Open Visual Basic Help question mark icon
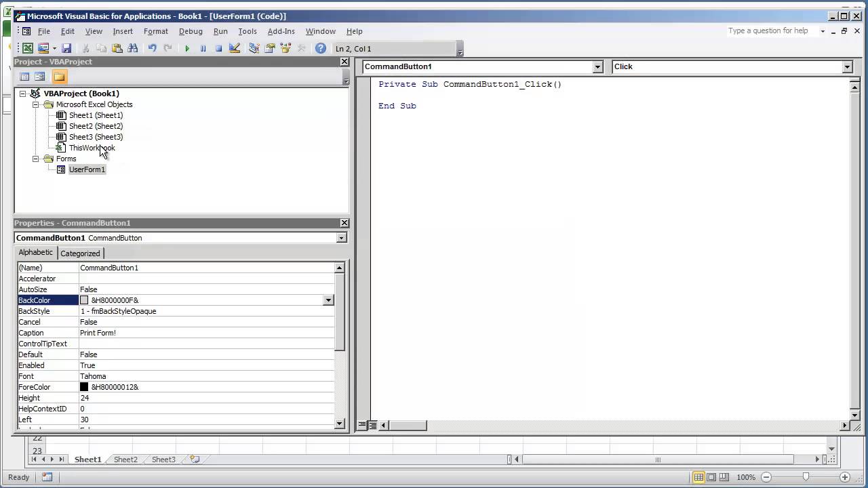This screenshot has width=868, height=488. point(321,48)
